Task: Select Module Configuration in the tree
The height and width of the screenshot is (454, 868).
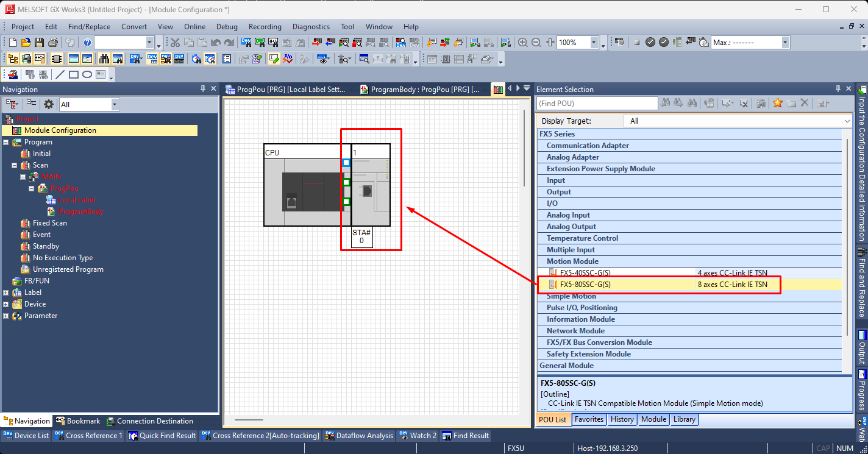Action: [60, 130]
